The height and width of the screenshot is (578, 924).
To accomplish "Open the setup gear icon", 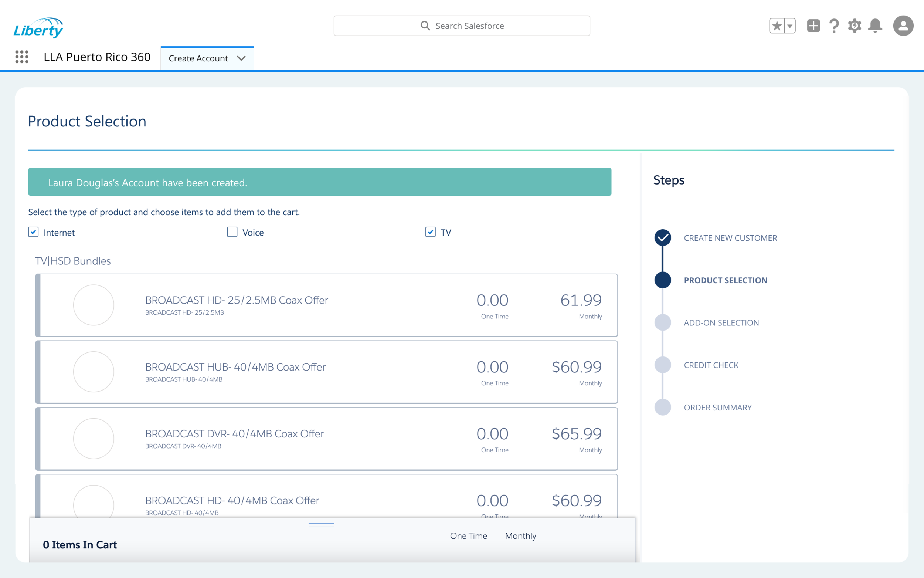I will 855,26.
